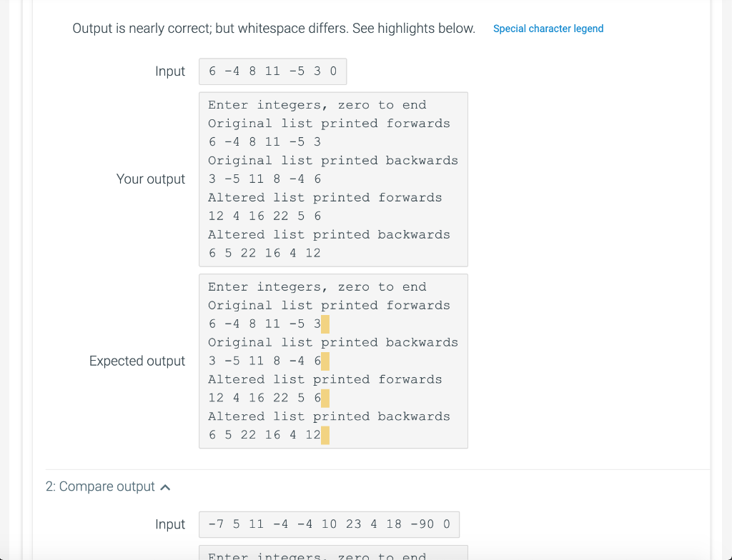Click the Your output label
This screenshot has width=732, height=560.
[x=150, y=179]
